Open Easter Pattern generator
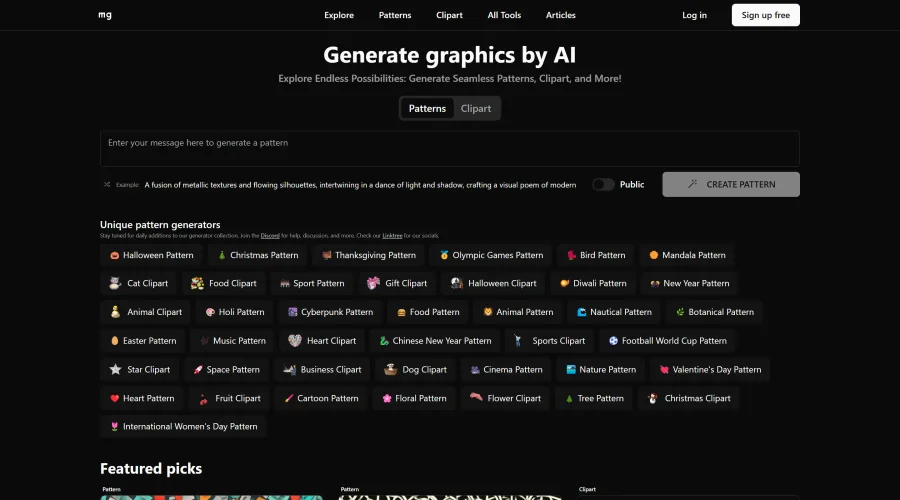900x500 pixels. pos(143,340)
